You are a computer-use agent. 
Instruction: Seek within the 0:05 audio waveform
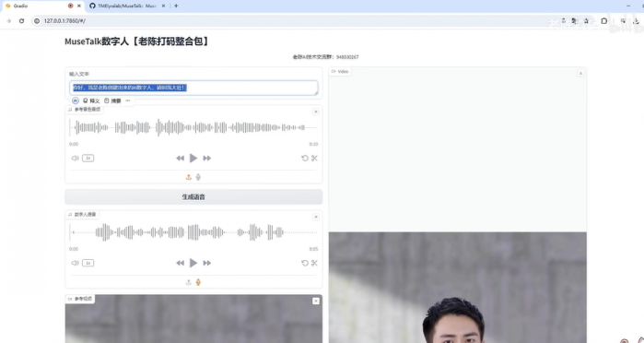pyautogui.click(x=193, y=232)
